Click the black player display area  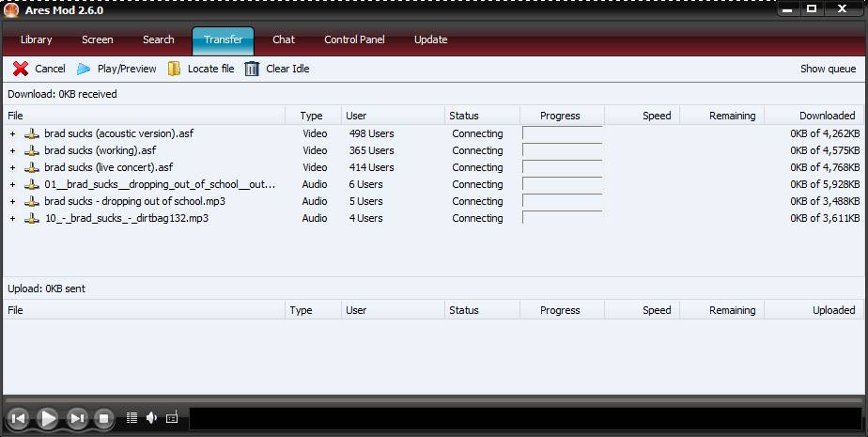point(526,419)
